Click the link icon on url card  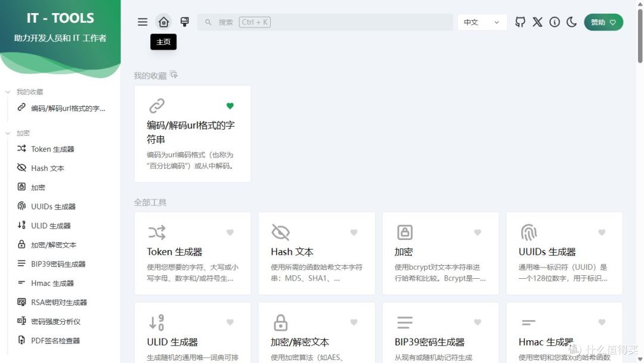click(157, 106)
